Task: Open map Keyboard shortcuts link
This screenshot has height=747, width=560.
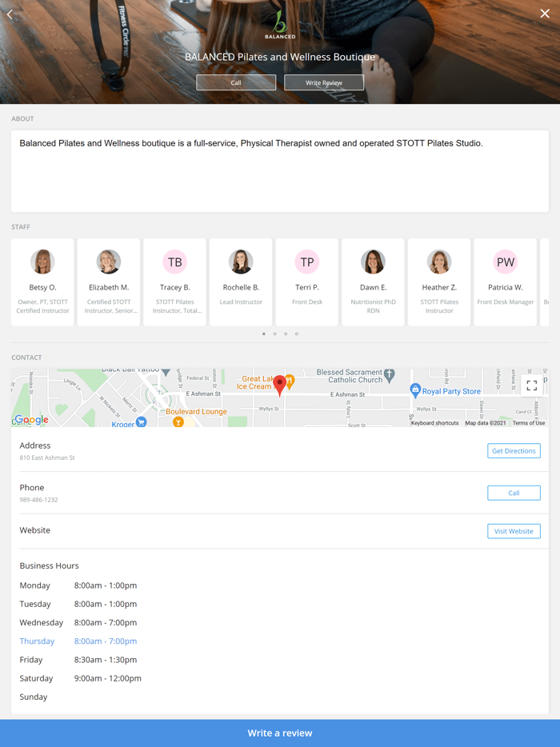Action: click(434, 423)
